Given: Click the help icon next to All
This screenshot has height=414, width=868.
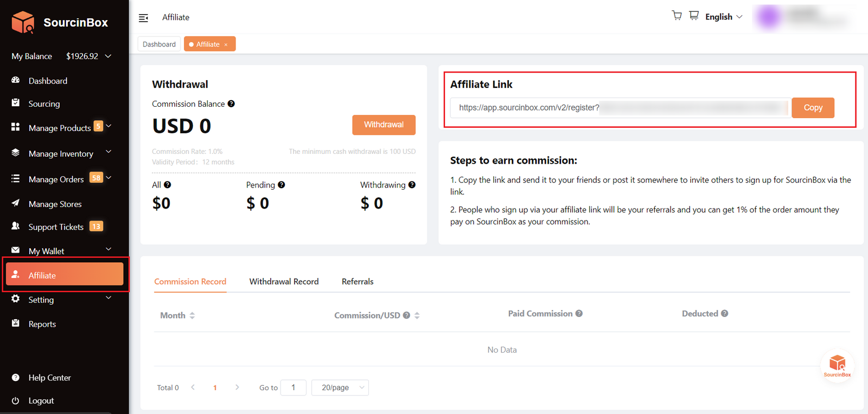Looking at the screenshot, I should coord(168,185).
